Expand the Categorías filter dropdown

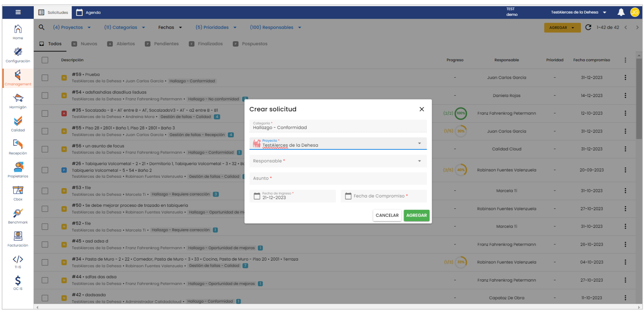pyautogui.click(x=124, y=27)
